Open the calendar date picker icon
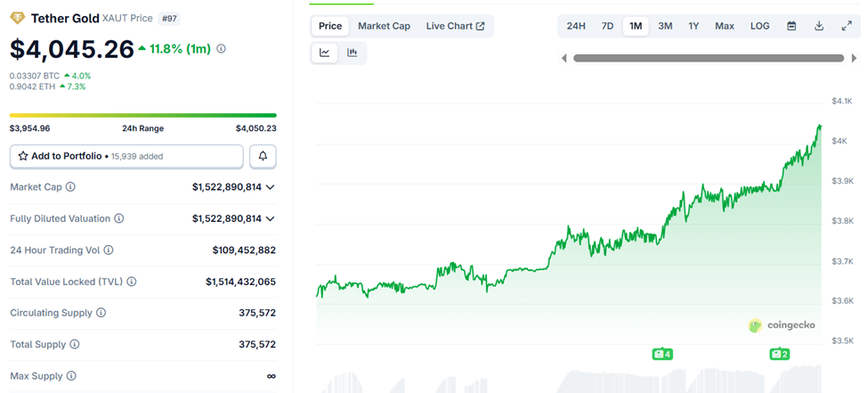 [x=791, y=26]
